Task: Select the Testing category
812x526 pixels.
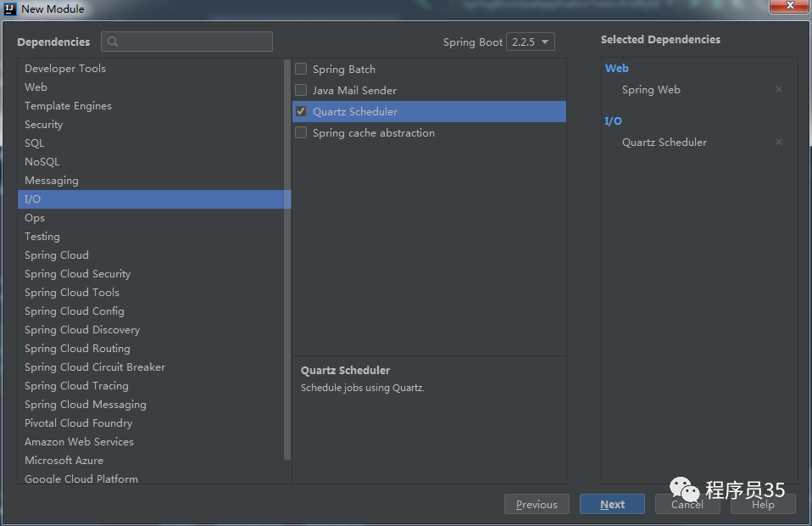Action: [x=151, y=237]
